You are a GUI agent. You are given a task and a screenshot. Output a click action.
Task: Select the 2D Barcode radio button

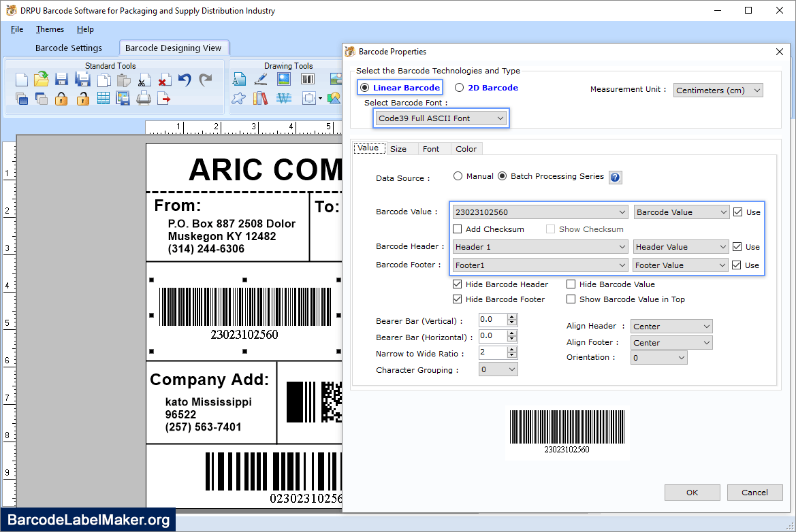coord(460,88)
